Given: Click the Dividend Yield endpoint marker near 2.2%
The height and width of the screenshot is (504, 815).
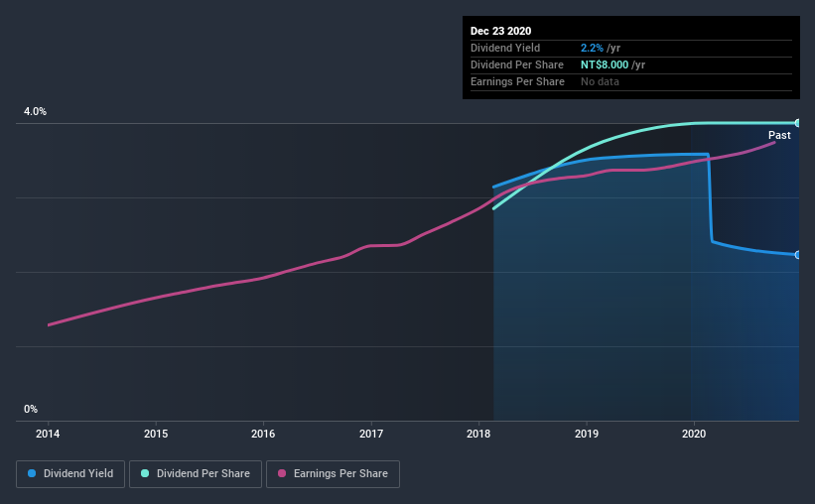Looking at the screenshot, I should pos(798,255).
